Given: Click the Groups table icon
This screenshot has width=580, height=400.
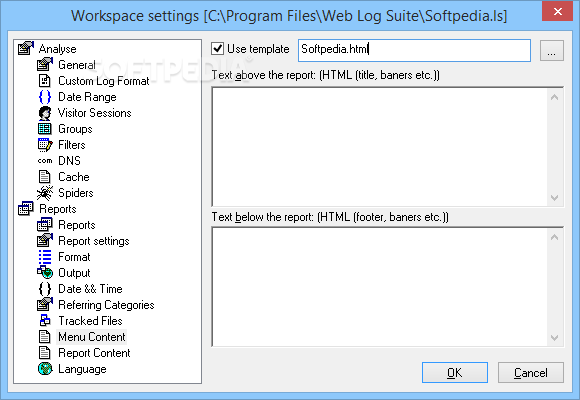Looking at the screenshot, I should point(45,129).
